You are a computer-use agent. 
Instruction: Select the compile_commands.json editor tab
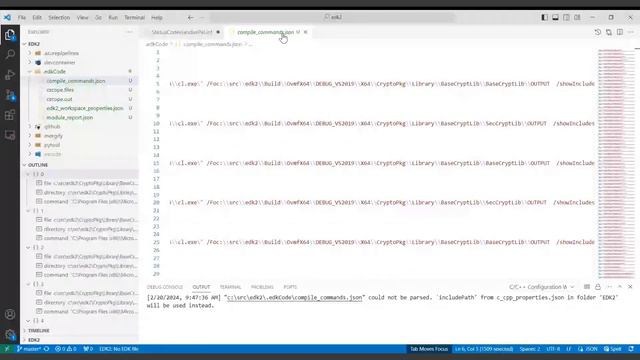pyautogui.click(x=265, y=32)
